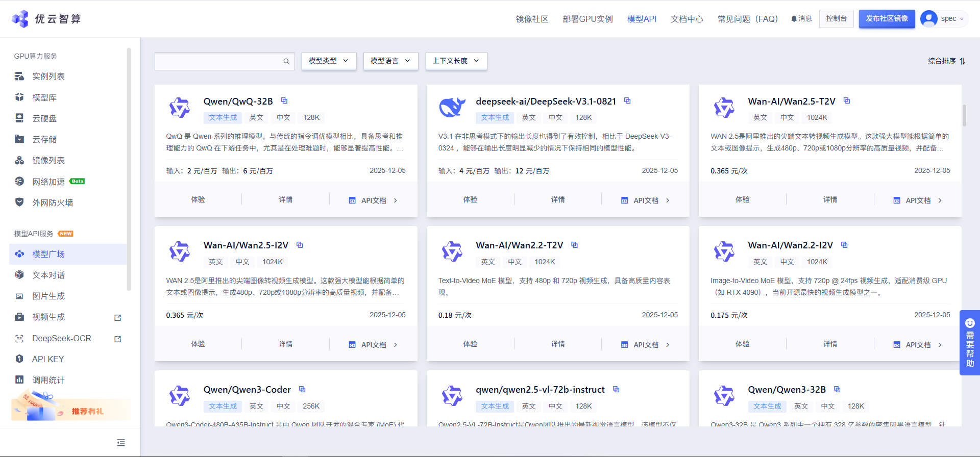
Task: Click 文本生成 tag on Qwen3-Coder
Action: coord(223,406)
